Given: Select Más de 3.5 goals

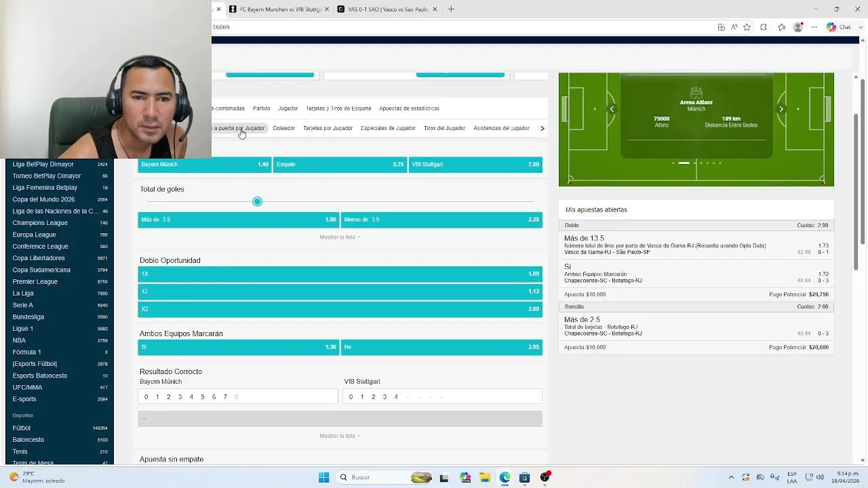Looking at the screenshot, I should (238, 220).
